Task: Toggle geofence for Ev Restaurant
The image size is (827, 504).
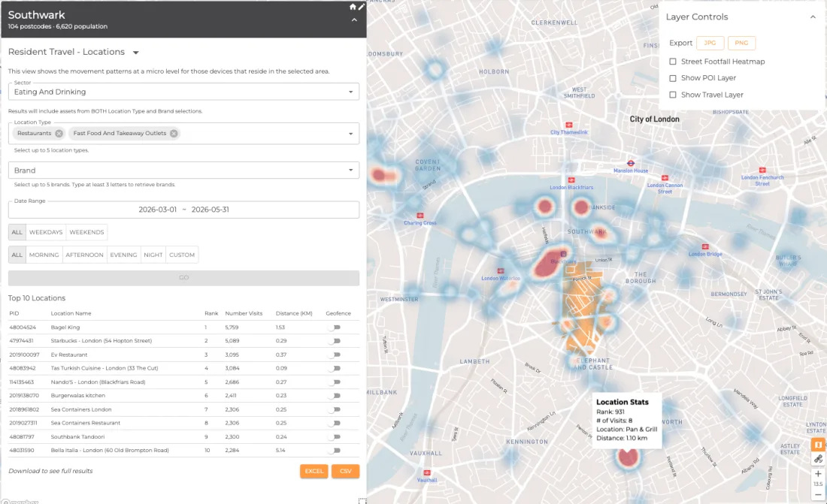Action: click(335, 355)
